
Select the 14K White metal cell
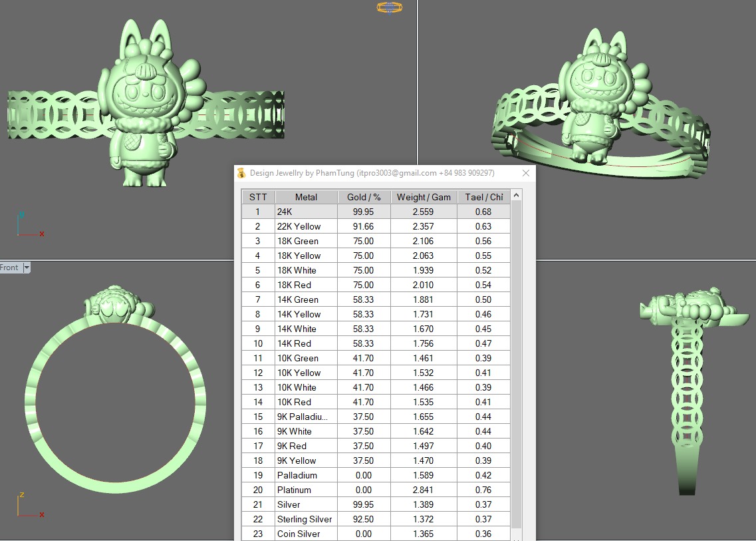pyautogui.click(x=306, y=329)
